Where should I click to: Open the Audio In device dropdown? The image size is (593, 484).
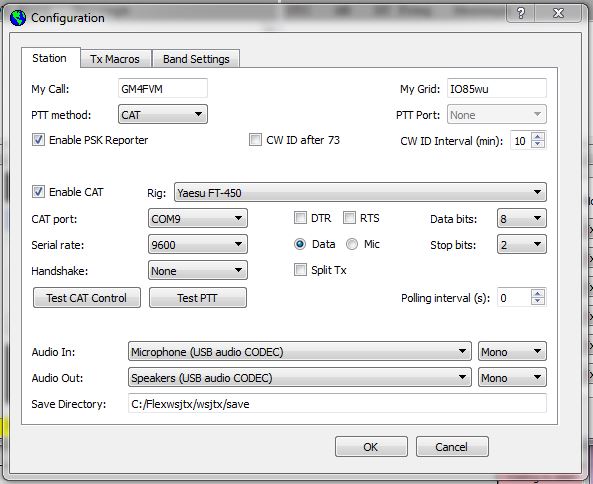tap(300, 351)
